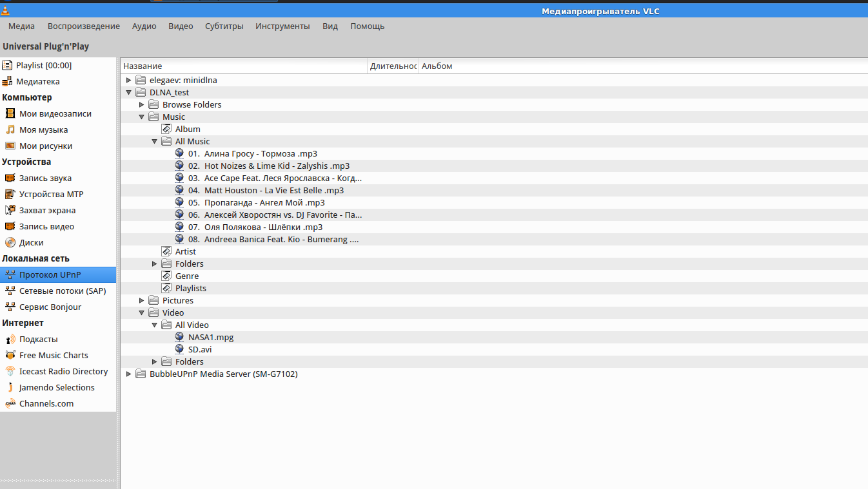Viewport: 868px width, 489px height.
Task: Click the Playlists tree icon
Action: tap(166, 288)
